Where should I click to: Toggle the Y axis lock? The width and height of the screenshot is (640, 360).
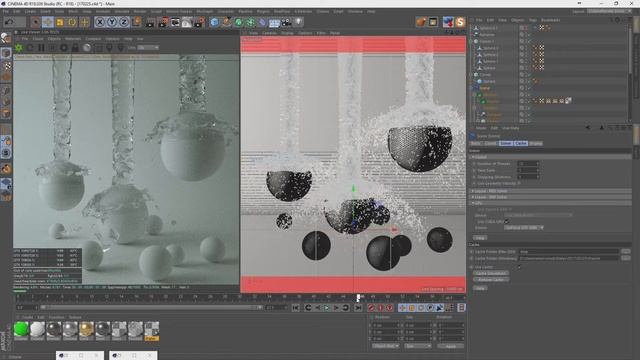tap(112, 22)
